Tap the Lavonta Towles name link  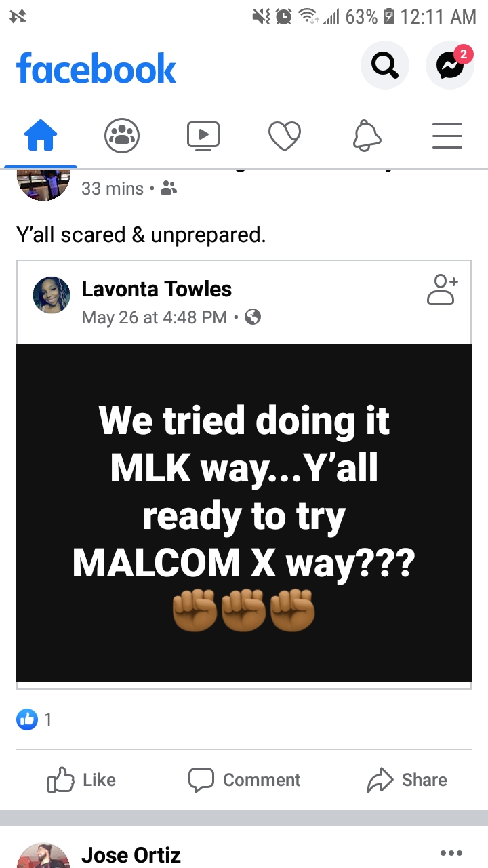pyautogui.click(x=157, y=289)
